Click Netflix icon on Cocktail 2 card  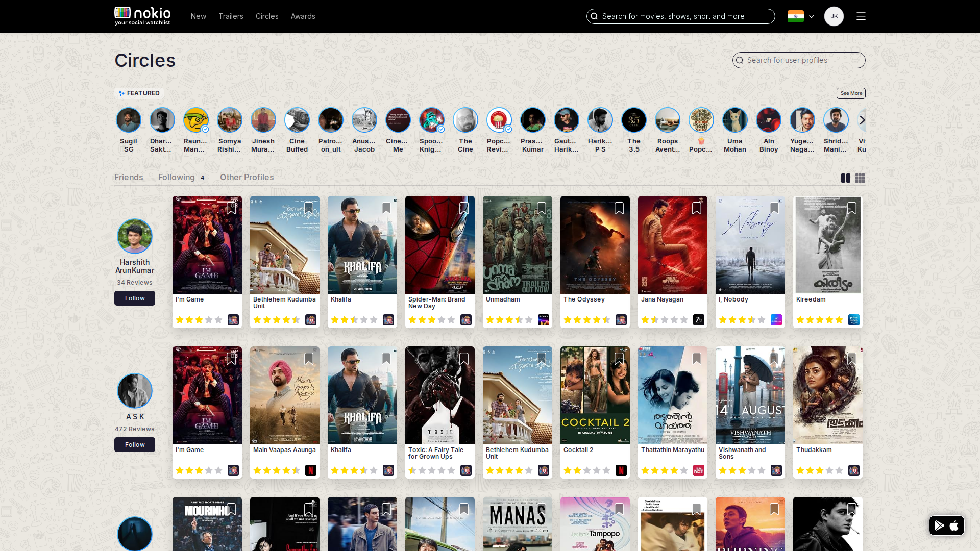621,470
